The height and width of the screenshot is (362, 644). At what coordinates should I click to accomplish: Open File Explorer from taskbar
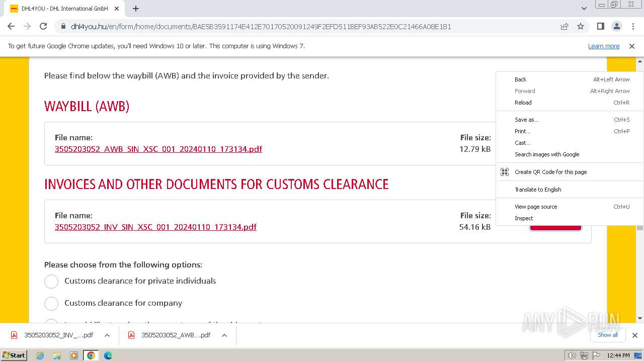click(57, 355)
